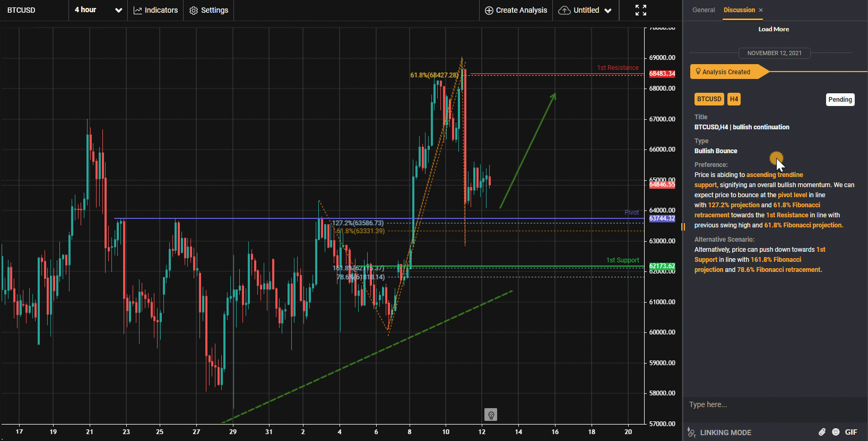This screenshot has height=441, width=868.
Task: Click the NOVEMBER 12, 2021 date marker
Action: [775, 53]
